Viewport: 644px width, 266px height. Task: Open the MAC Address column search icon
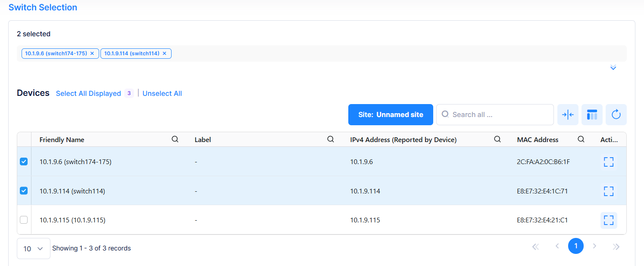(x=581, y=139)
